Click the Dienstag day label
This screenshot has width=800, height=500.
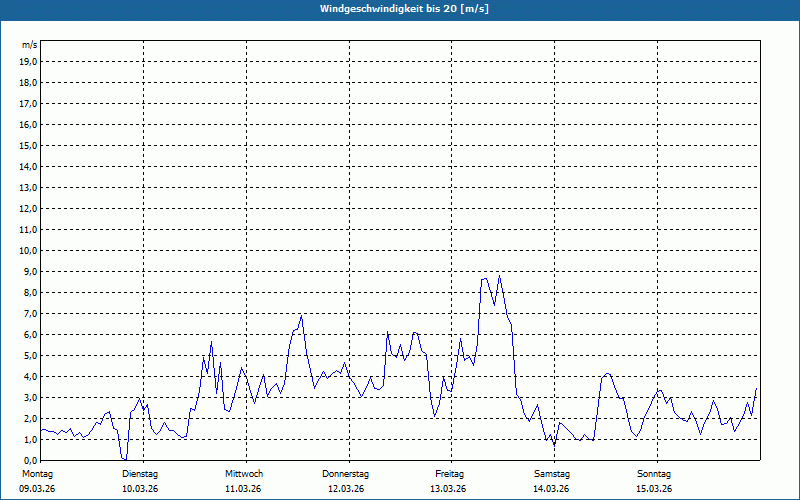tap(140, 473)
